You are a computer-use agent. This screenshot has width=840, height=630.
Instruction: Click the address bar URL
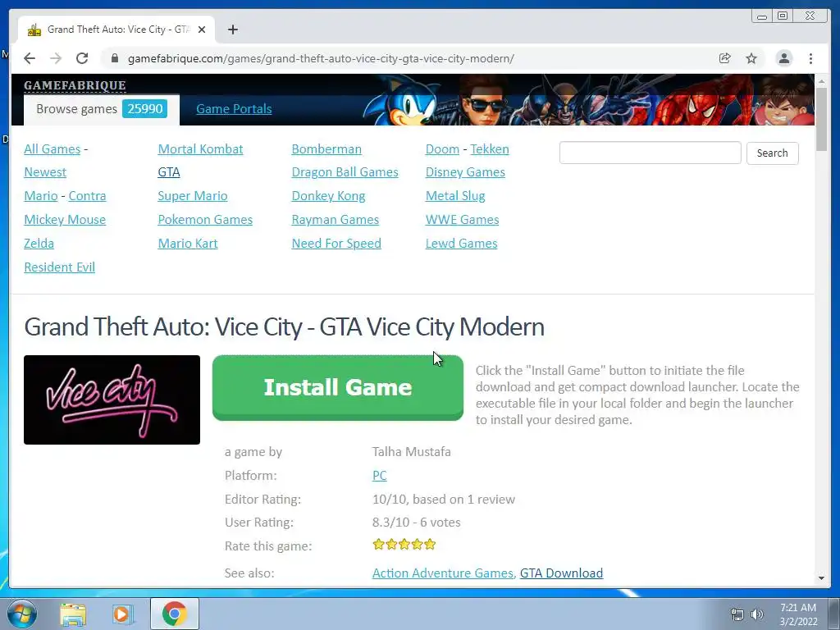click(321, 58)
